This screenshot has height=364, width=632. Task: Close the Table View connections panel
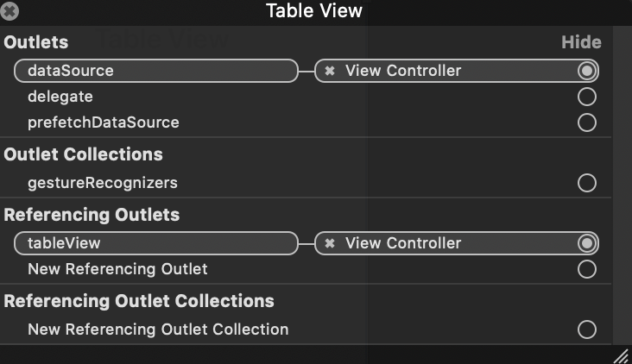pyautogui.click(x=9, y=11)
